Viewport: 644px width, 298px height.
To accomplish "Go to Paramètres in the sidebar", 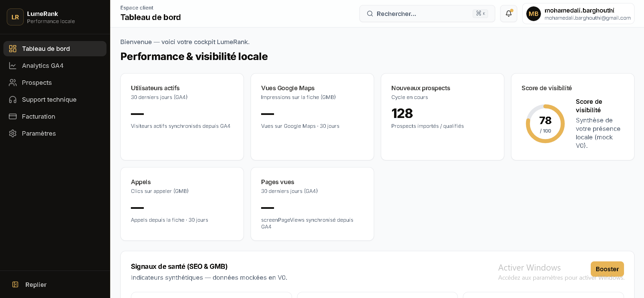I will coord(55,134).
